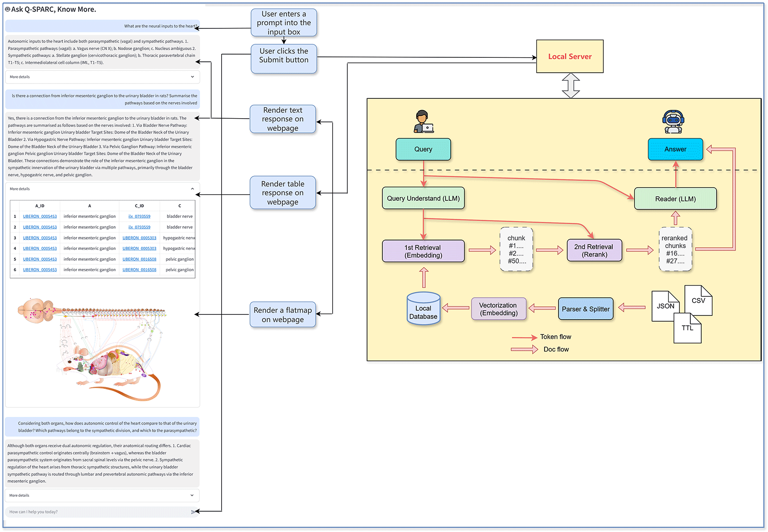Screen dimensions: 768x532
Task: Open UBERON_0016508 link in table row 6
Action: (x=140, y=270)
